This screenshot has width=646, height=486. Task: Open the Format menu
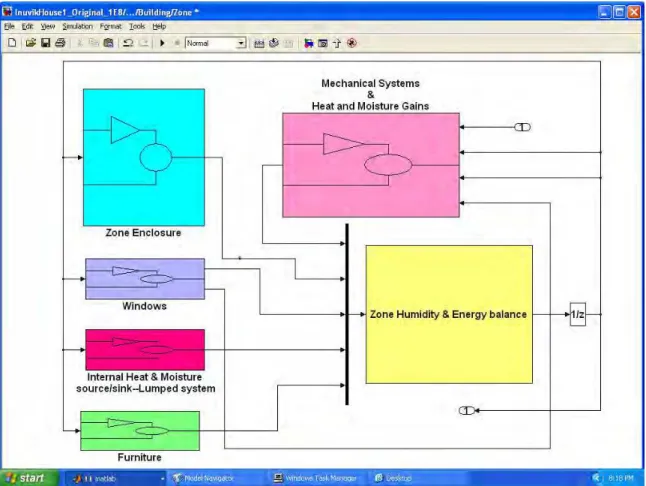point(110,26)
